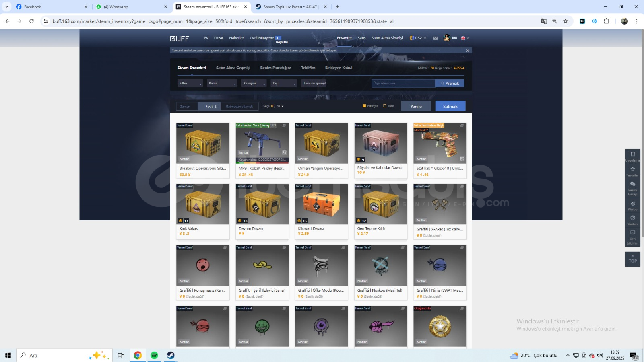Toggle the Tüm select-all checkbox
644x362 pixels.
(x=385, y=106)
